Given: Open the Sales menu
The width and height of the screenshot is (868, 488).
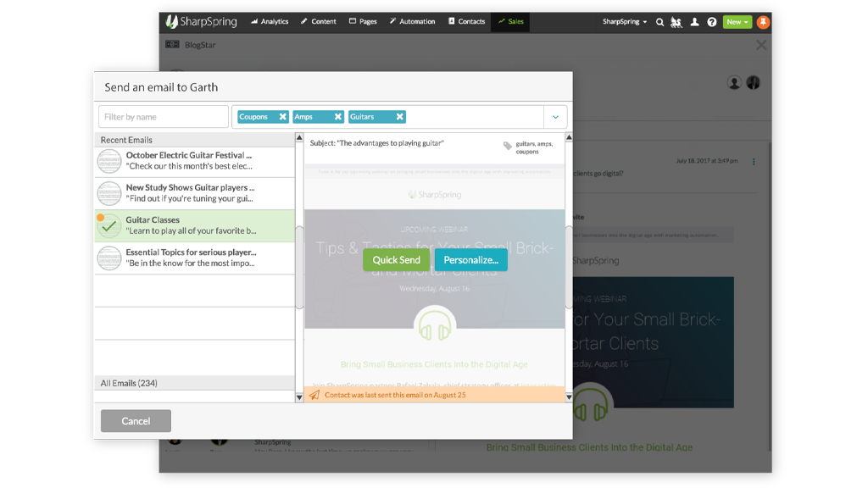Looking at the screenshot, I should point(510,21).
